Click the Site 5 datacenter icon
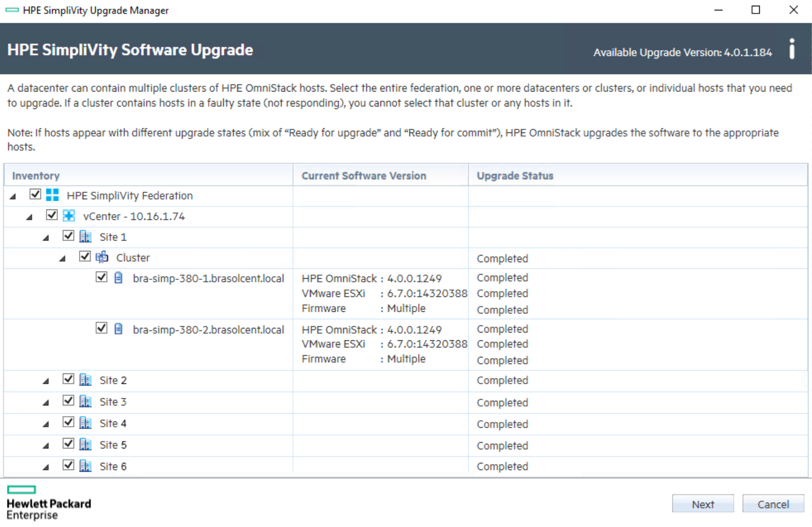The height and width of the screenshot is (527, 812). pyautogui.click(x=85, y=444)
